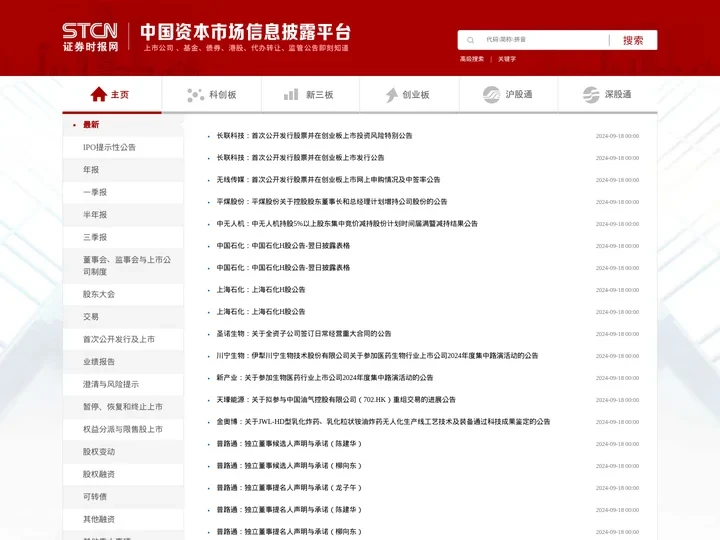Click the 中国资本市场信息披露平台 title

click(246, 32)
